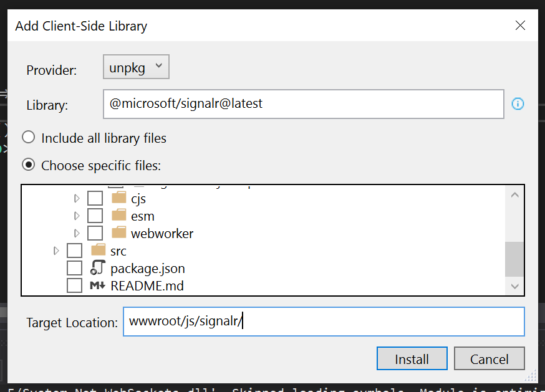545x392 pixels.
Task: Tick the package.json checkbox
Action: point(74,269)
